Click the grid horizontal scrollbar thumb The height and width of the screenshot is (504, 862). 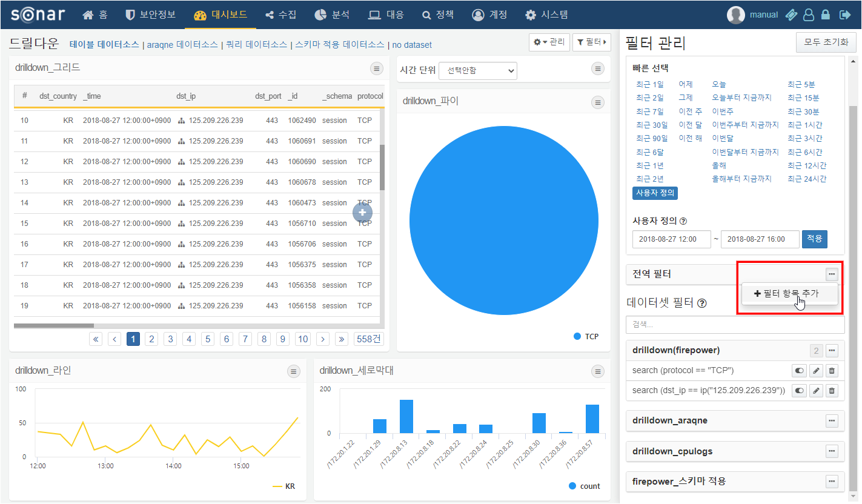pos(54,326)
